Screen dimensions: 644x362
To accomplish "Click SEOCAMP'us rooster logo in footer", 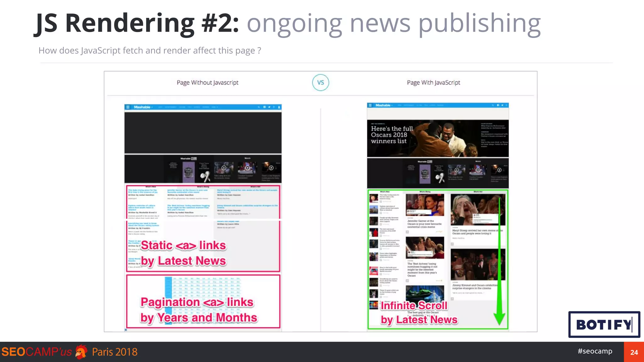I will coord(81,352).
